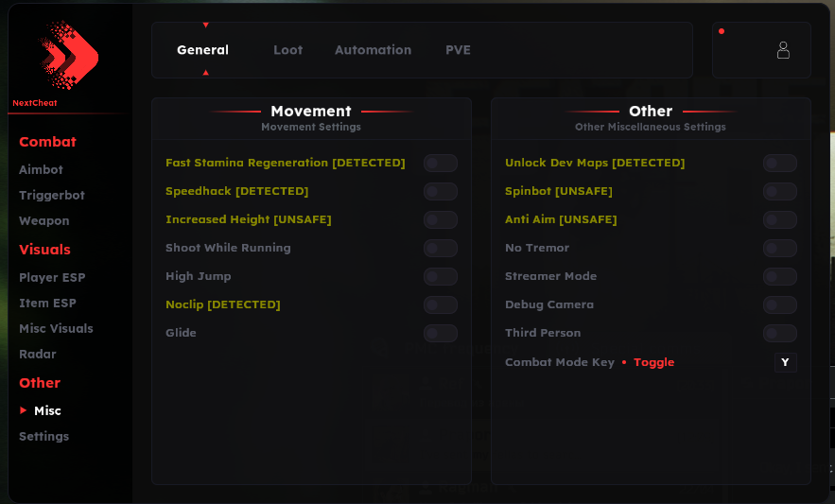Enable No Tremor option
This screenshot has height=504, width=835.
pyautogui.click(x=779, y=248)
